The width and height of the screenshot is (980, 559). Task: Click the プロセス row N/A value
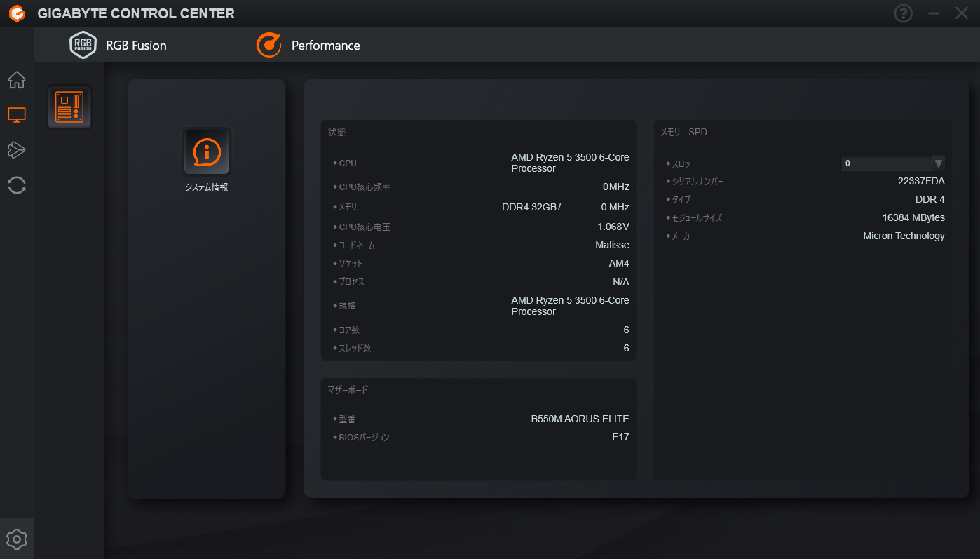[621, 281]
